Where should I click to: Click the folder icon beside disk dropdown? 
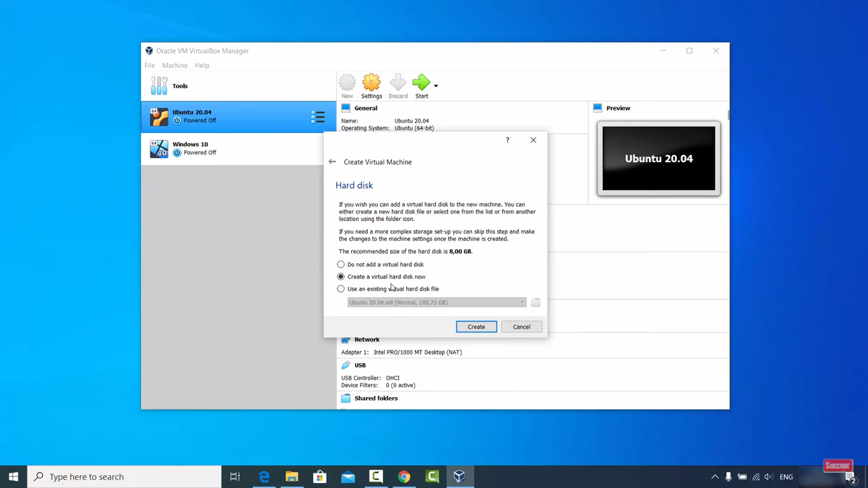pos(536,302)
